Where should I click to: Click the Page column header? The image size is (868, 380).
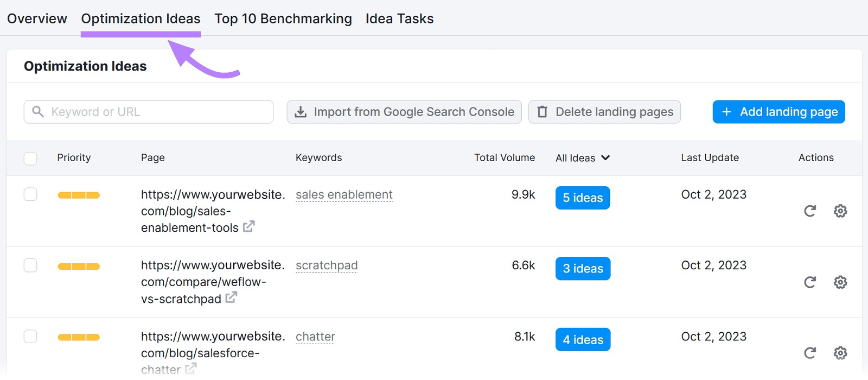pyautogui.click(x=153, y=157)
